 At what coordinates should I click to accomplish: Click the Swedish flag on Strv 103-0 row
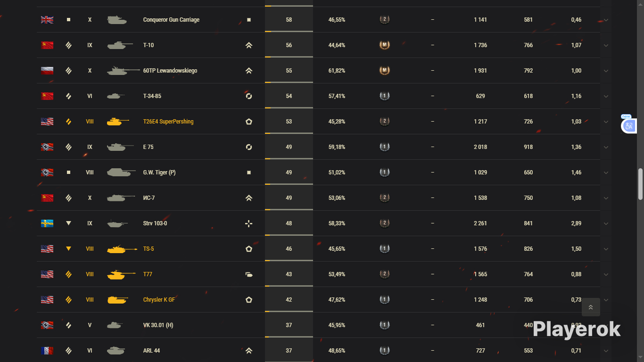pos(47,223)
